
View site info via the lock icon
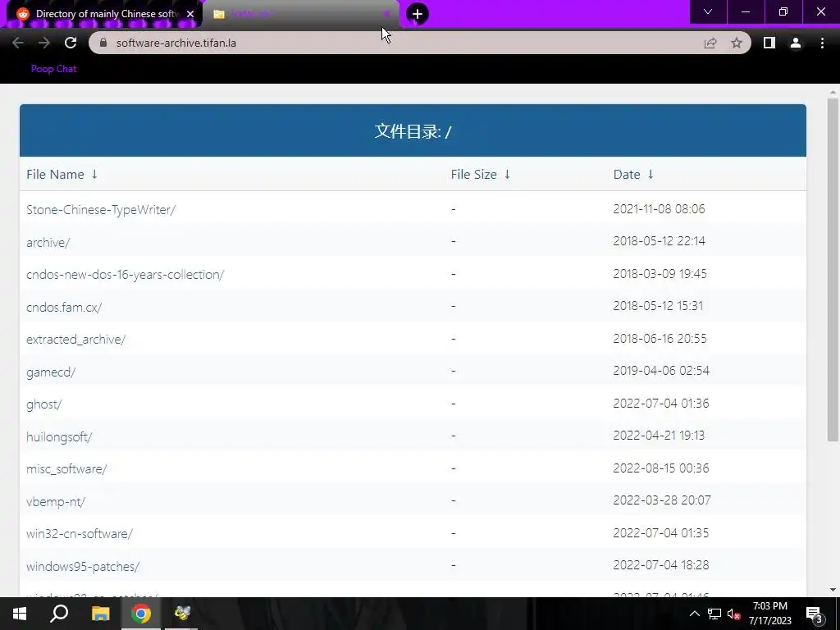103,43
